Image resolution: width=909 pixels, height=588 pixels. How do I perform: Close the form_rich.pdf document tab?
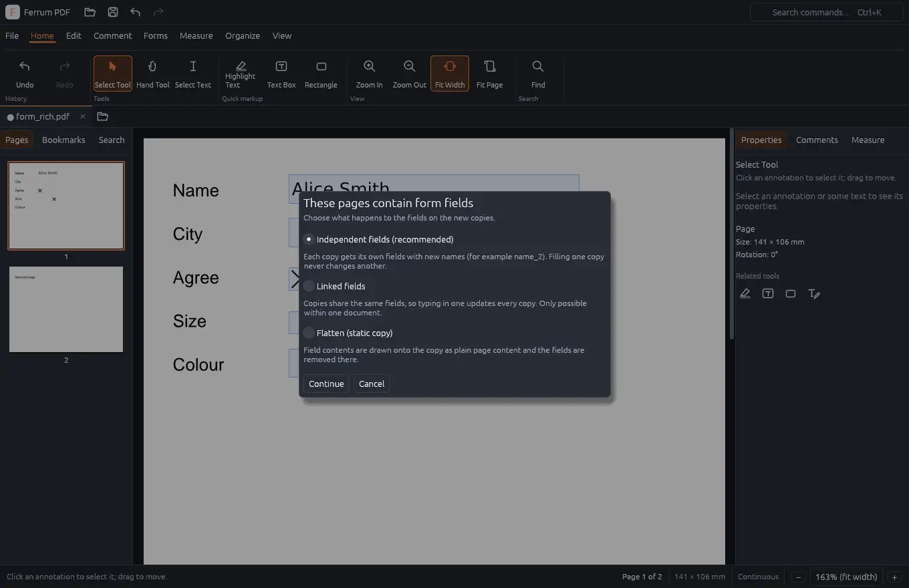[x=82, y=116]
